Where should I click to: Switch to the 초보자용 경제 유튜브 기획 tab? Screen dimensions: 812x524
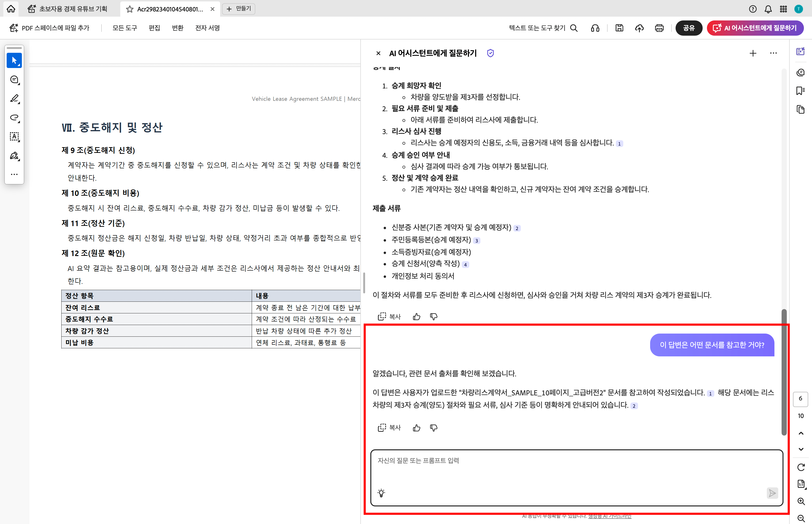point(67,9)
